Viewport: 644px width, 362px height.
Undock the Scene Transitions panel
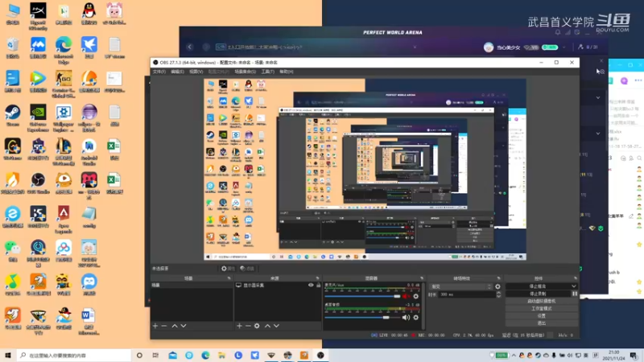pyautogui.click(x=498, y=278)
